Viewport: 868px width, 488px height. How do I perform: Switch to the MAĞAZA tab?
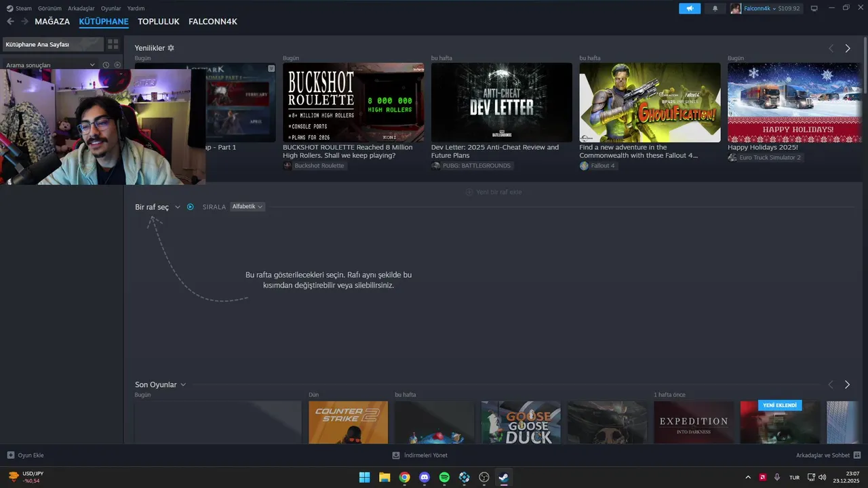click(x=52, y=22)
